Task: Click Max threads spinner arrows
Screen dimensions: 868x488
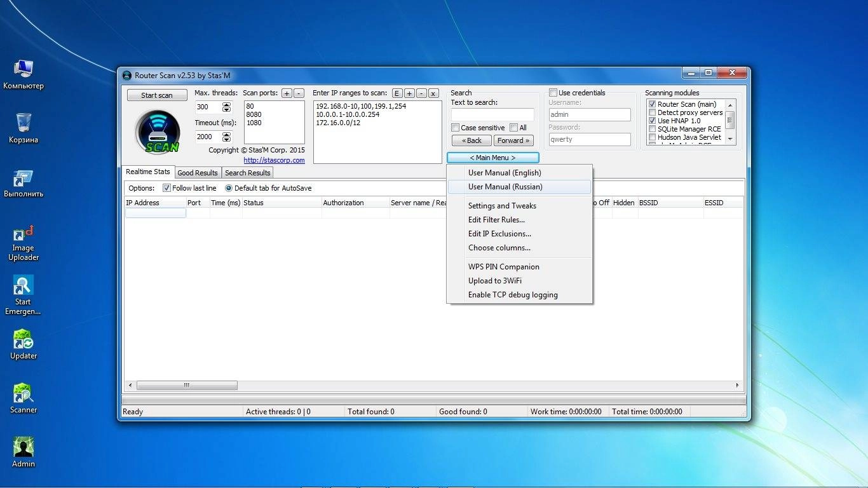Action: [227, 107]
